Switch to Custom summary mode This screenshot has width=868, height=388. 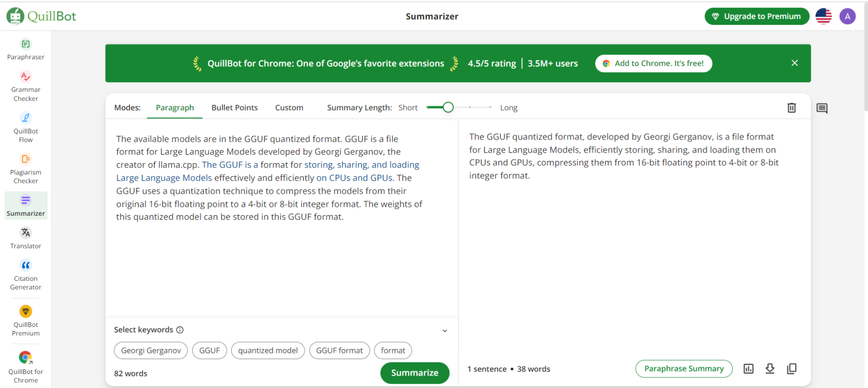coord(289,107)
